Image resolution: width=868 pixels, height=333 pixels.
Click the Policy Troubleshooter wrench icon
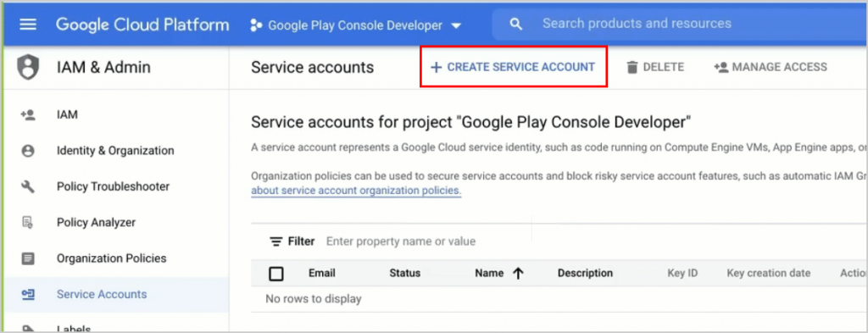click(28, 186)
